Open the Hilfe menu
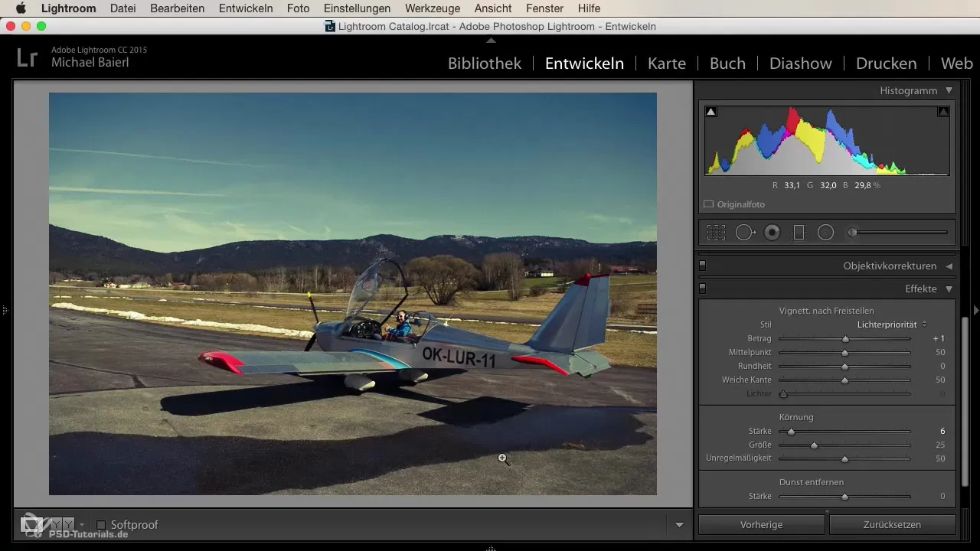 [x=589, y=8]
